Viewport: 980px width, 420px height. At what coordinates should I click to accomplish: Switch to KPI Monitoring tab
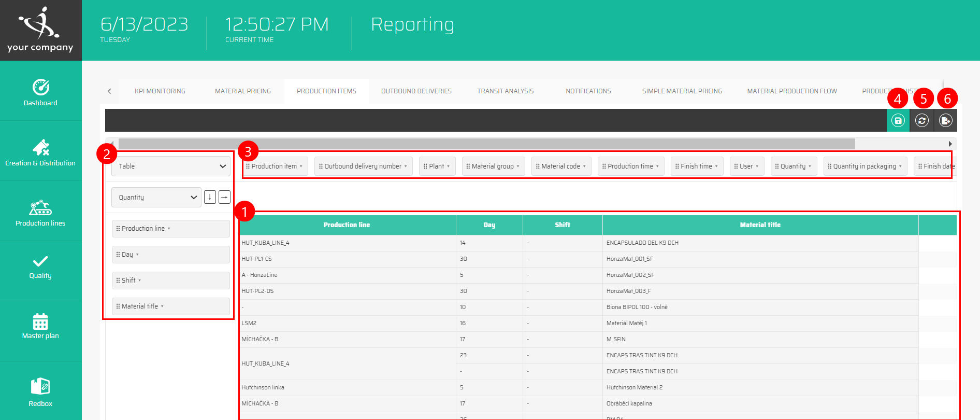(x=160, y=91)
